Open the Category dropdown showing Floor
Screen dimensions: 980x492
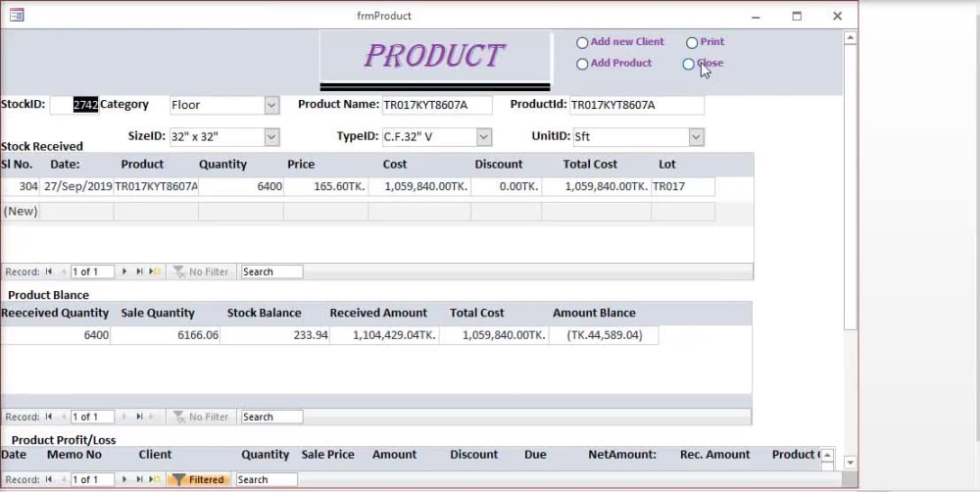coord(271,105)
